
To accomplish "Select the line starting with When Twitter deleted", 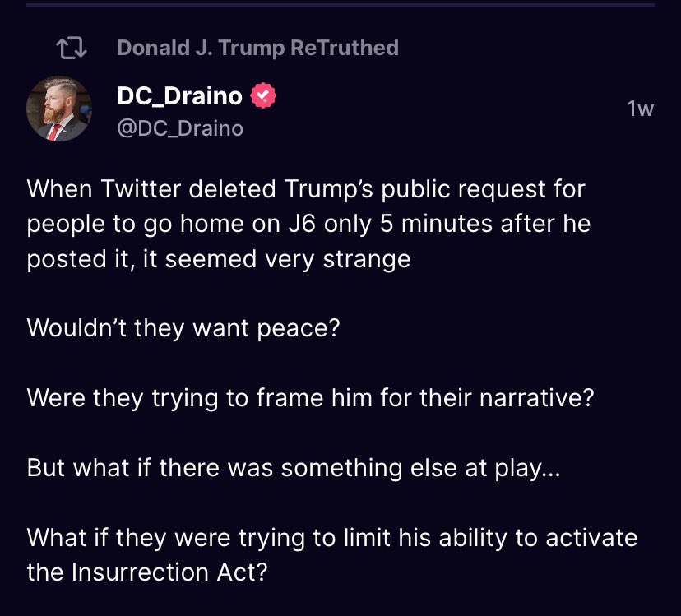I will tap(304, 188).
